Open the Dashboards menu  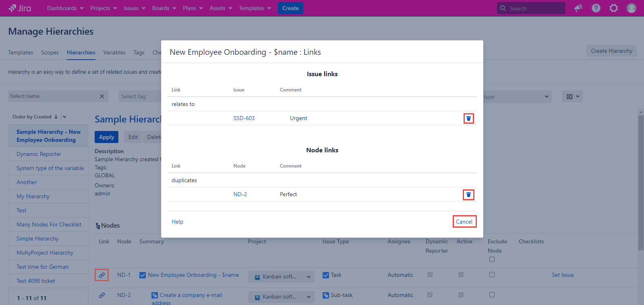[65, 8]
